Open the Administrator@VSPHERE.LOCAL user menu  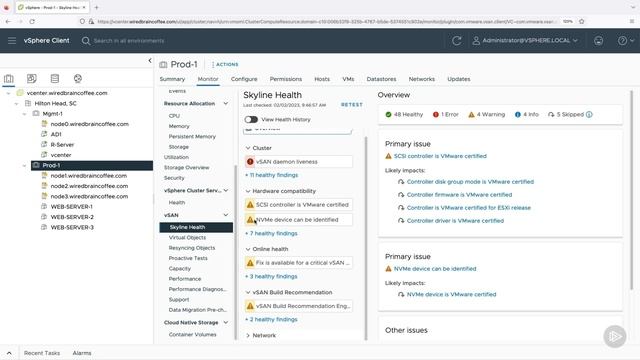click(x=525, y=40)
